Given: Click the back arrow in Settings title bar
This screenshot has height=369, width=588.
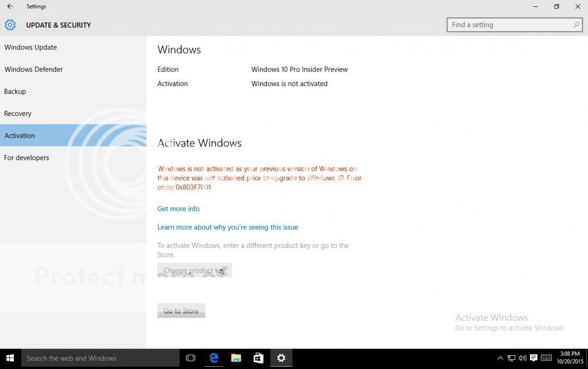Looking at the screenshot, I should (x=10, y=6).
